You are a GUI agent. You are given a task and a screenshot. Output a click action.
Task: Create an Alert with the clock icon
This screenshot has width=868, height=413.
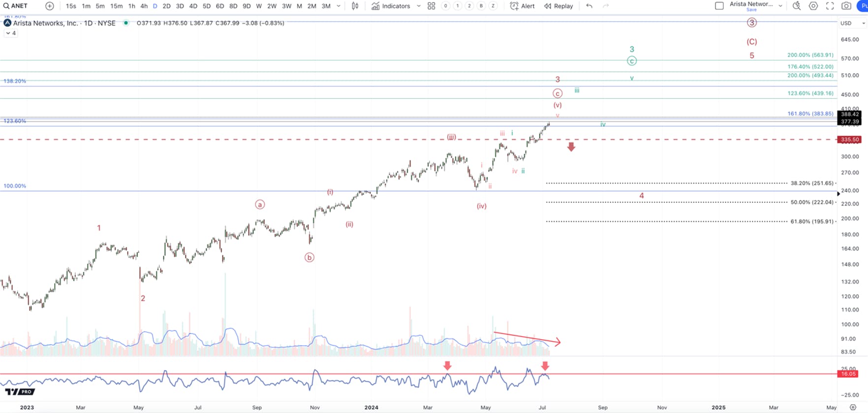(x=523, y=6)
